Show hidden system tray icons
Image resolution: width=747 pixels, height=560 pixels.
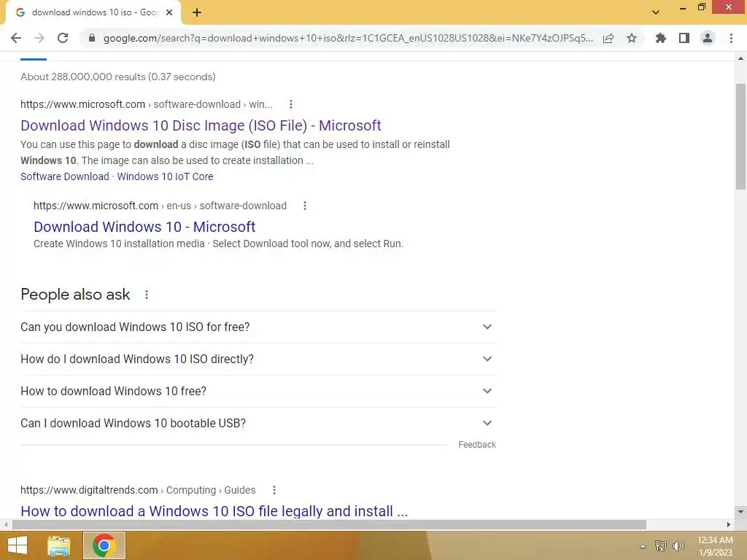[643, 546]
